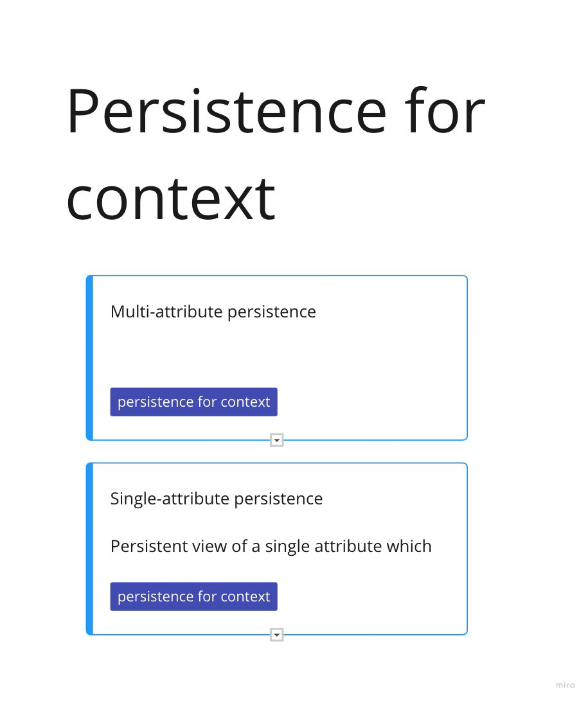588x701 pixels.
Task: Click blue color bar of Single-attribute card
Action: click(x=90, y=549)
